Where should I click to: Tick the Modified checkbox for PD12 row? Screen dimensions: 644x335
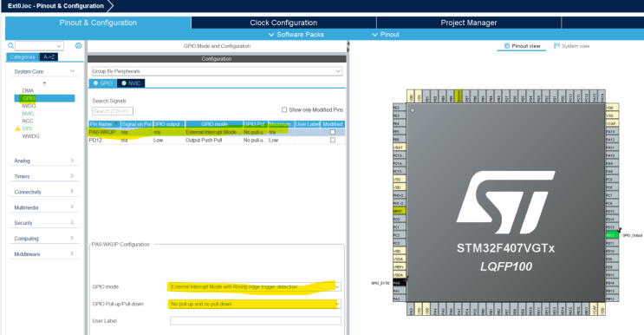[333, 141]
